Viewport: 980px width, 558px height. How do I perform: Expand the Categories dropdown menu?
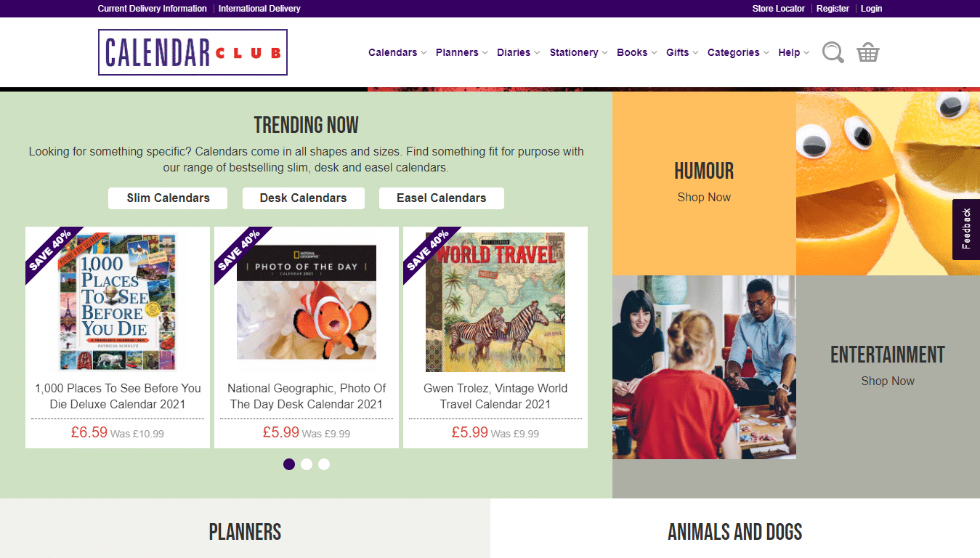point(738,52)
